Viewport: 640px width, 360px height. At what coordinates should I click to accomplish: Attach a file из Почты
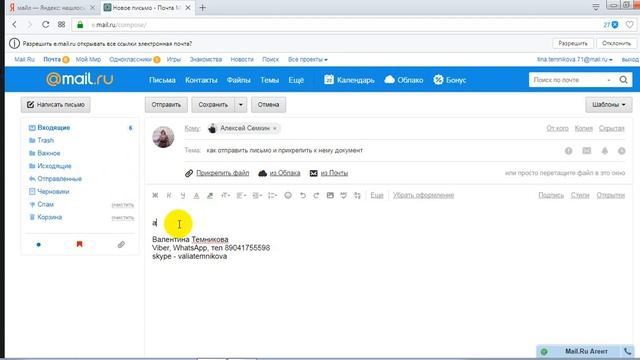tap(334, 173)
